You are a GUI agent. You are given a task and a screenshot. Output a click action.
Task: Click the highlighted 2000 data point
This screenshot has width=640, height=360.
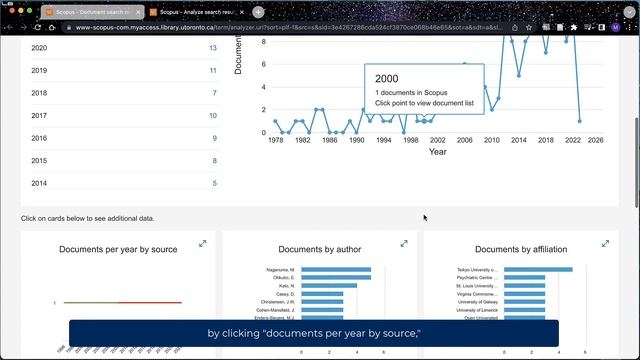click(424, 121)
